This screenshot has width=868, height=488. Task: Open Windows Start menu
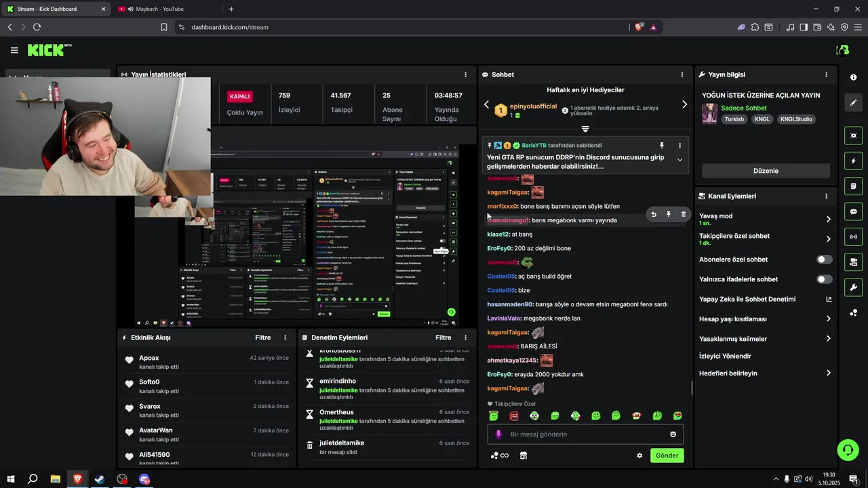tap(10, 479)
